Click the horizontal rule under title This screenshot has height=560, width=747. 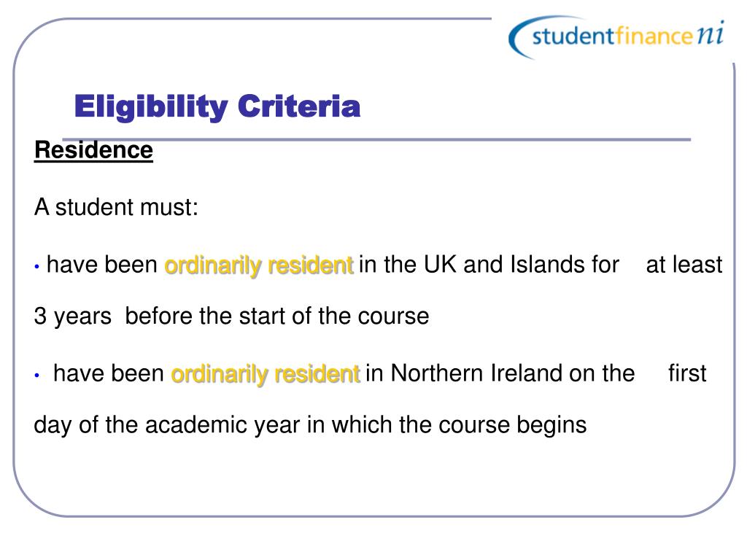click(x=376, y=139)
